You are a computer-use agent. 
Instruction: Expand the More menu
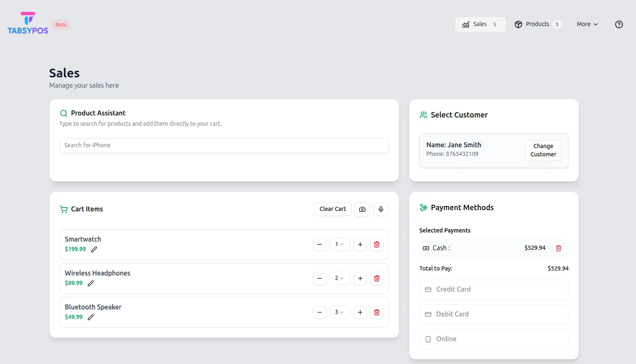[587, 24]
